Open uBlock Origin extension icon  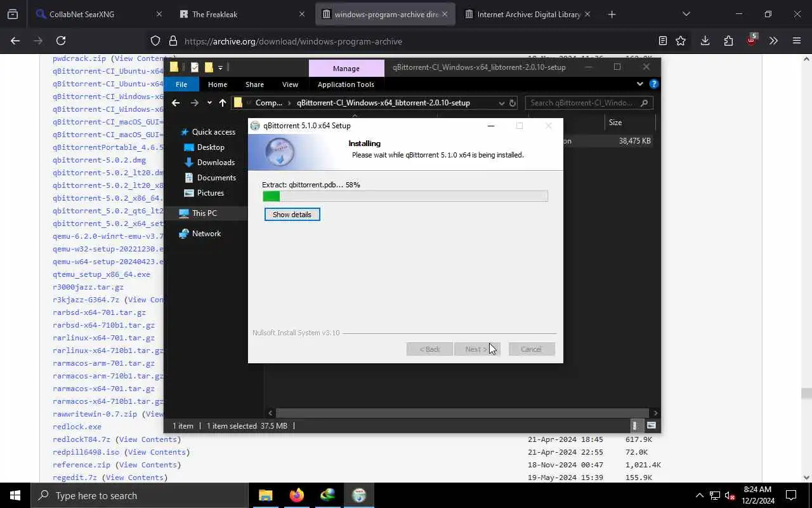point(751,40)
